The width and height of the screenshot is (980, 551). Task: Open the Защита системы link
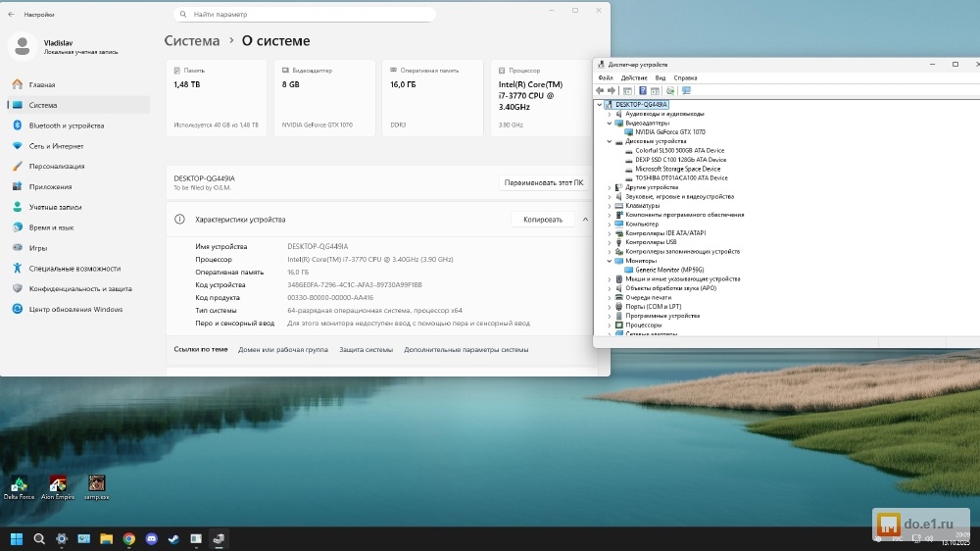tap(366, 350)
